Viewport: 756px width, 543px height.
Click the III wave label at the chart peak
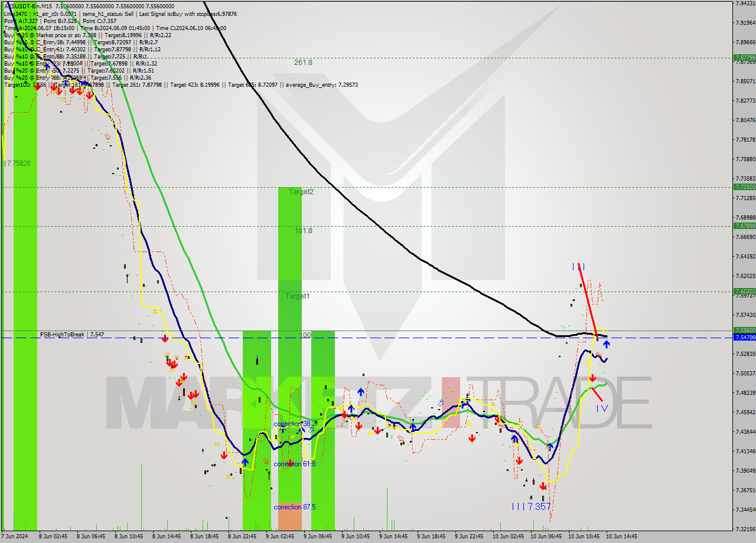tap(578, 267)
